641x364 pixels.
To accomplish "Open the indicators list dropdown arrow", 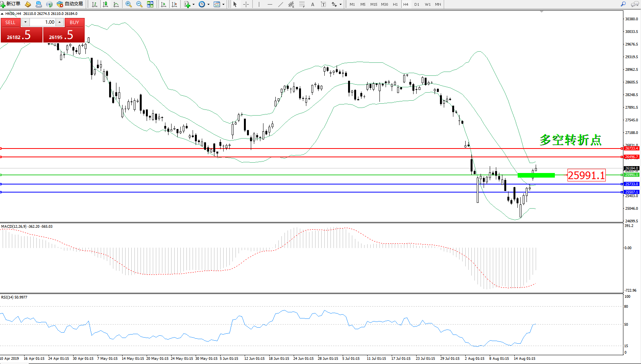I will pos(193,5).
